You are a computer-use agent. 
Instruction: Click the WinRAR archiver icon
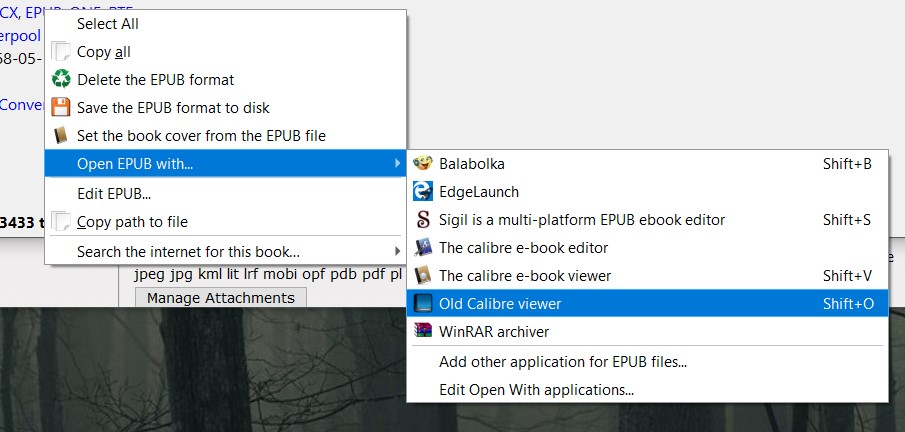click(x=422, y=331)
